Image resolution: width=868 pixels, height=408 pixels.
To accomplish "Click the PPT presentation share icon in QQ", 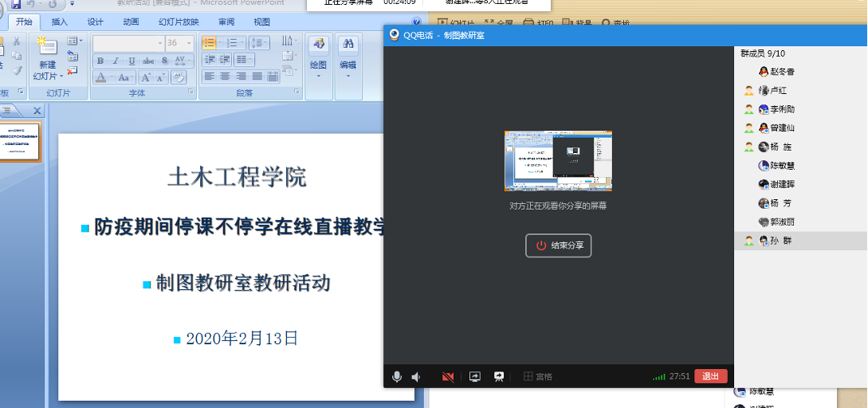I will pyautogui.click(x=499, y=376).
